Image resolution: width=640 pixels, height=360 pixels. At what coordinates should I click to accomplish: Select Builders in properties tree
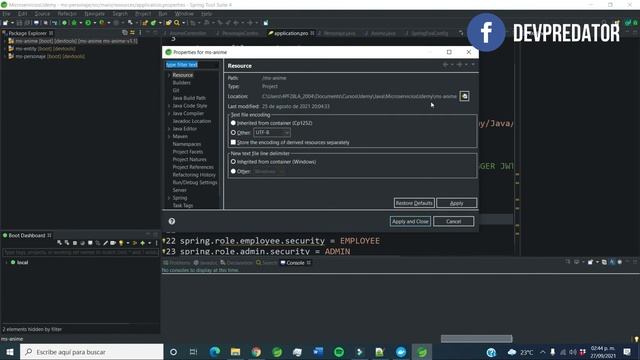tap(182, 83)
